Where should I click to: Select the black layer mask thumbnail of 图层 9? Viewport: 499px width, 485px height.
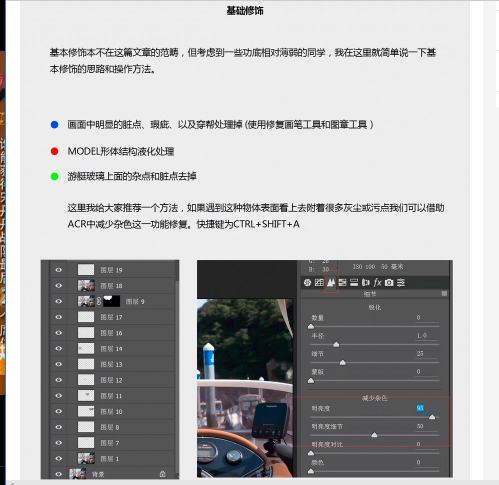(112, 301)
